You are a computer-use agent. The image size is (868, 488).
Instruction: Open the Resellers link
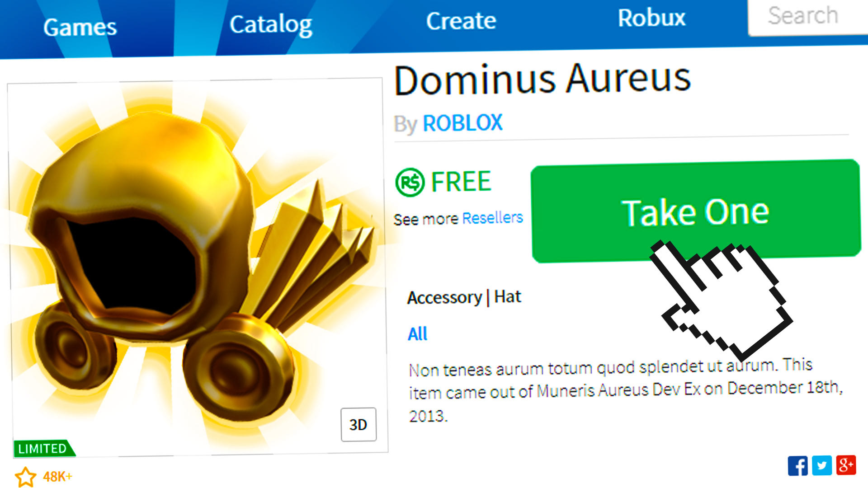point(492,218)
